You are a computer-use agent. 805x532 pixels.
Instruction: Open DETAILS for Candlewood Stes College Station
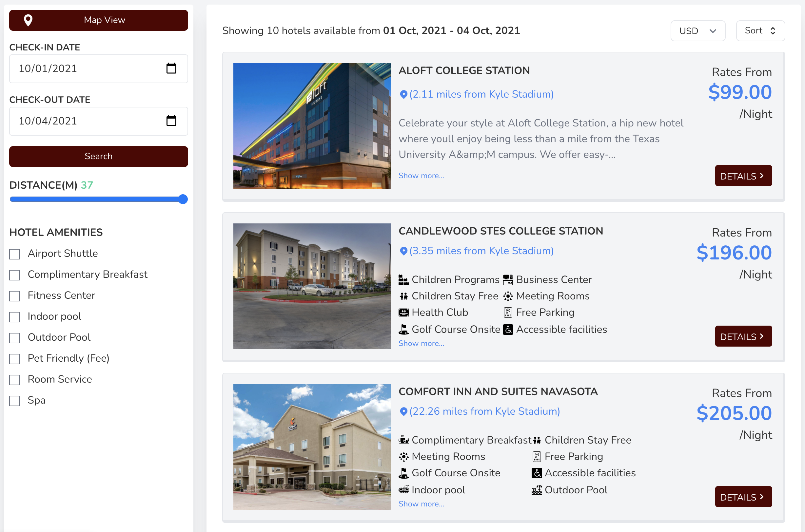tap(743, 336)
